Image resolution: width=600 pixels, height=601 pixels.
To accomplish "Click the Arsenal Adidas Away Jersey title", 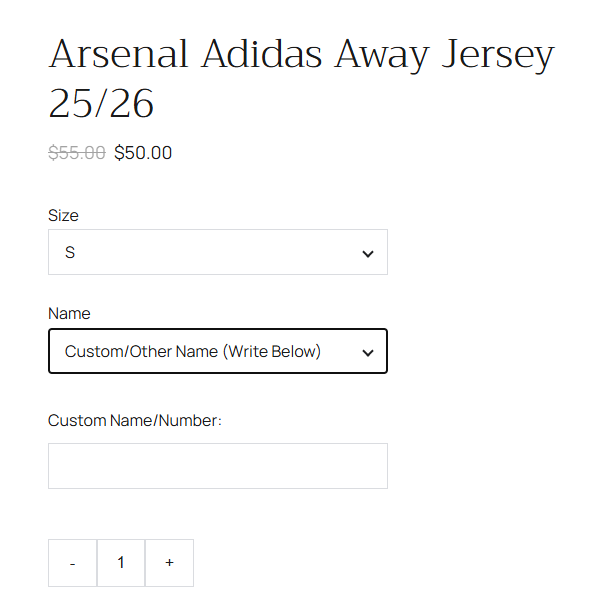I will click(x=300, y=55).
